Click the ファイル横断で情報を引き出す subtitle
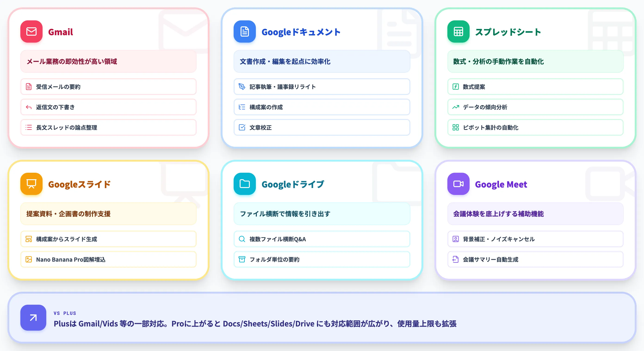644x351 pixels. 285,214
